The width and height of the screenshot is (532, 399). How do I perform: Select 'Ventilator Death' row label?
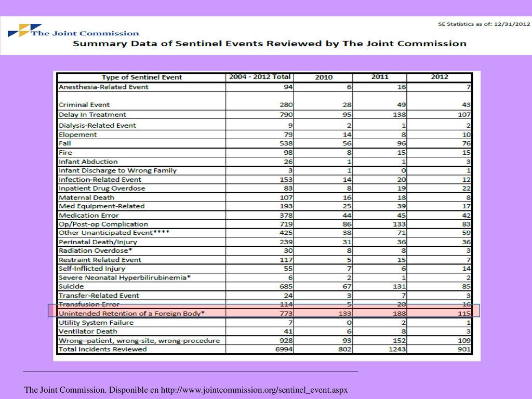pyautogui.click(x=88, y=331)
